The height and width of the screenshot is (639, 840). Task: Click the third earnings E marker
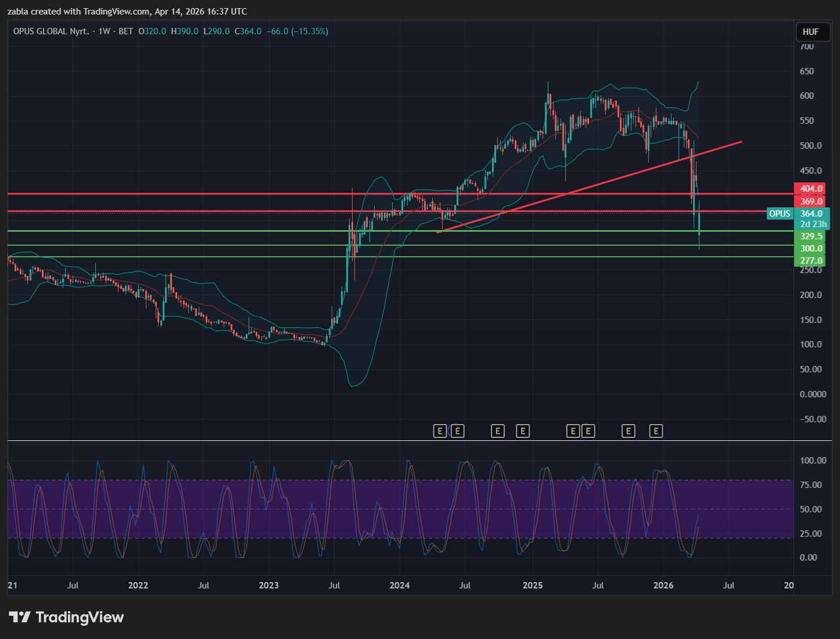coord(498,431)
